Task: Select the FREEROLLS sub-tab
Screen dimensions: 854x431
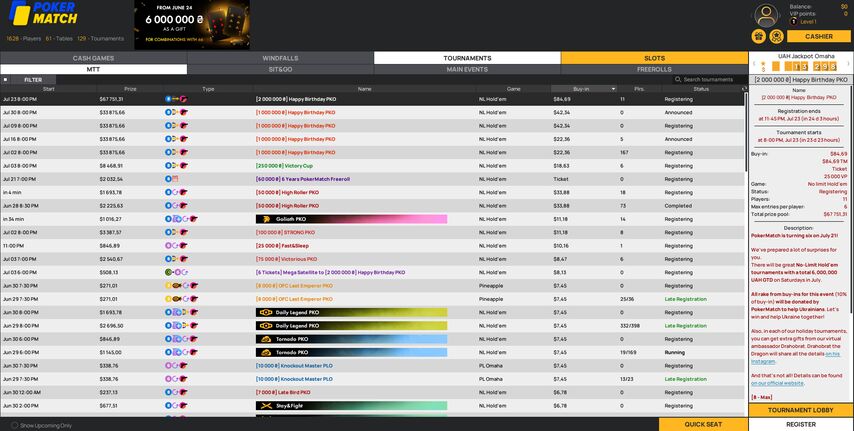Action: coord(654,69)
